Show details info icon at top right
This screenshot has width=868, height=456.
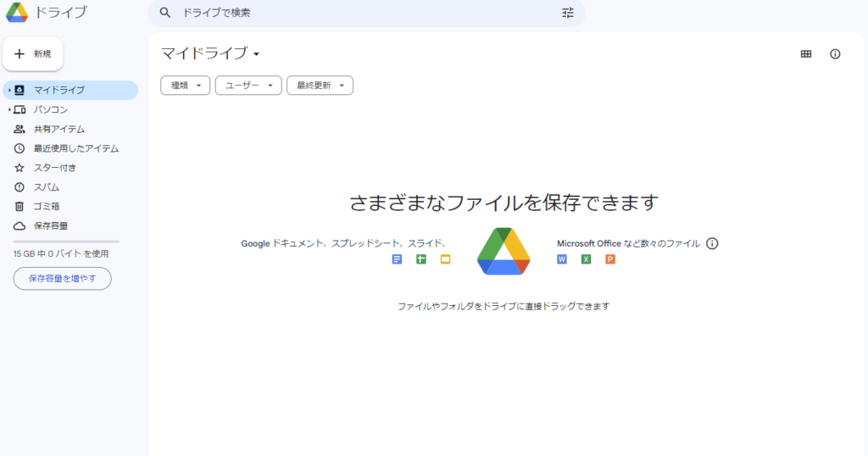tap(835, 53)
